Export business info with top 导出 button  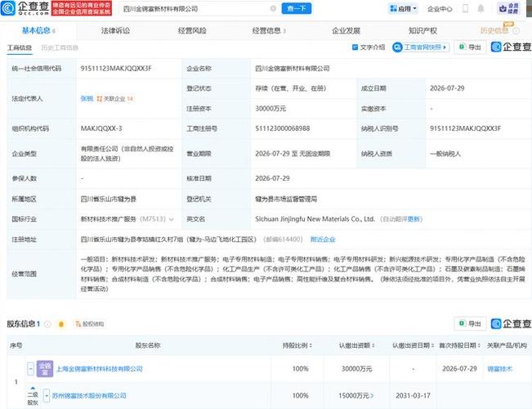(470, 47)
